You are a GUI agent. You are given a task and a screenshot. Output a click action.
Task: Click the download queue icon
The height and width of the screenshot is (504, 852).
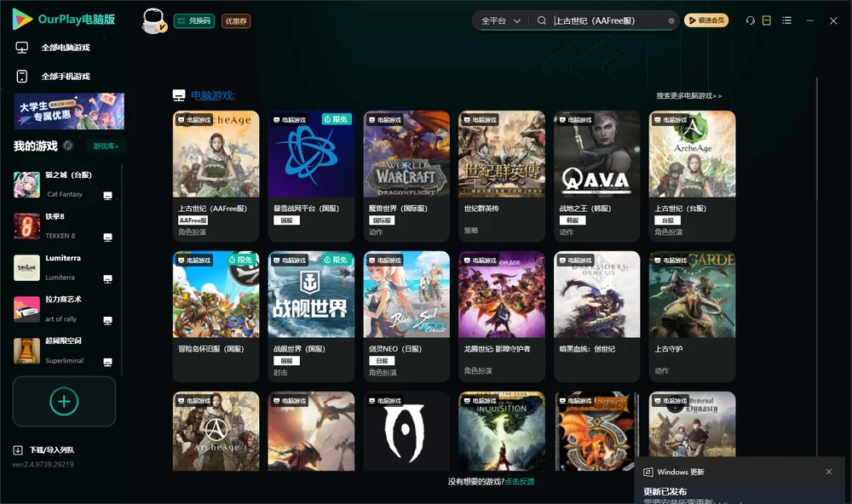click(x=18, y=450)
